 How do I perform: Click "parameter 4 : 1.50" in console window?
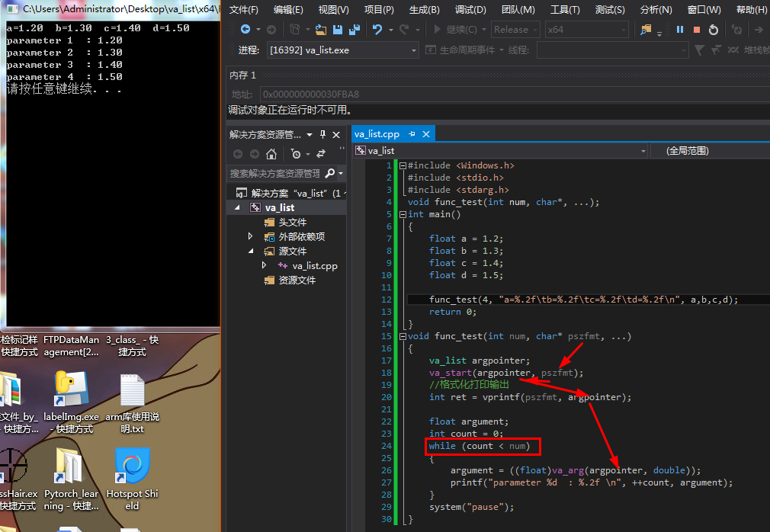click(x=64, y=77)
